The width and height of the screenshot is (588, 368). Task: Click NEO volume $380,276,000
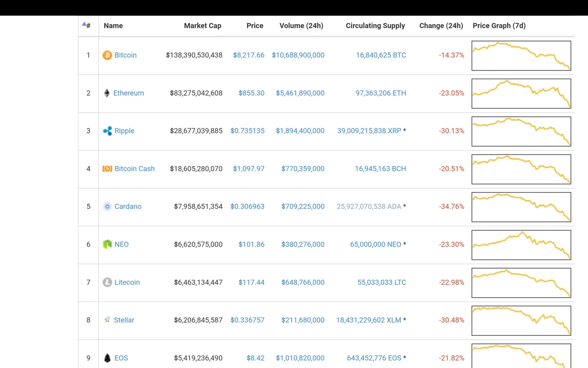(303, 244)
